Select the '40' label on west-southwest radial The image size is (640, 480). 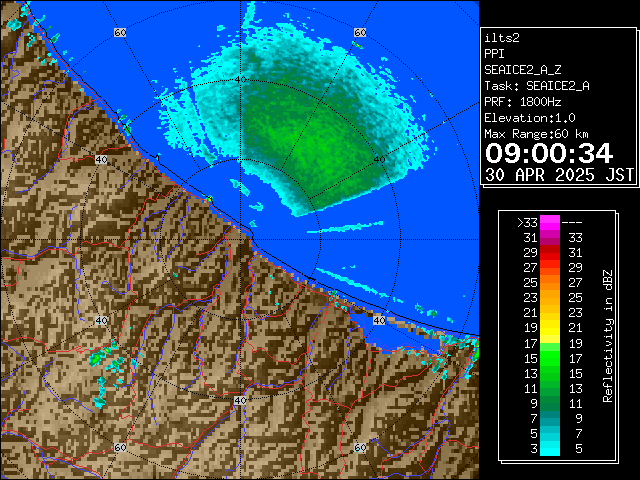[101, 320]
